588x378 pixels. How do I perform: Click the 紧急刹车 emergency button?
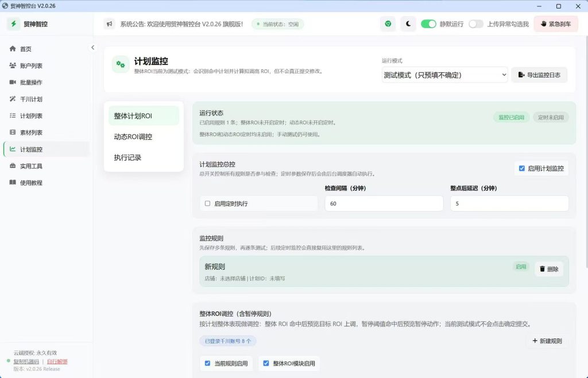coord(556,24)
